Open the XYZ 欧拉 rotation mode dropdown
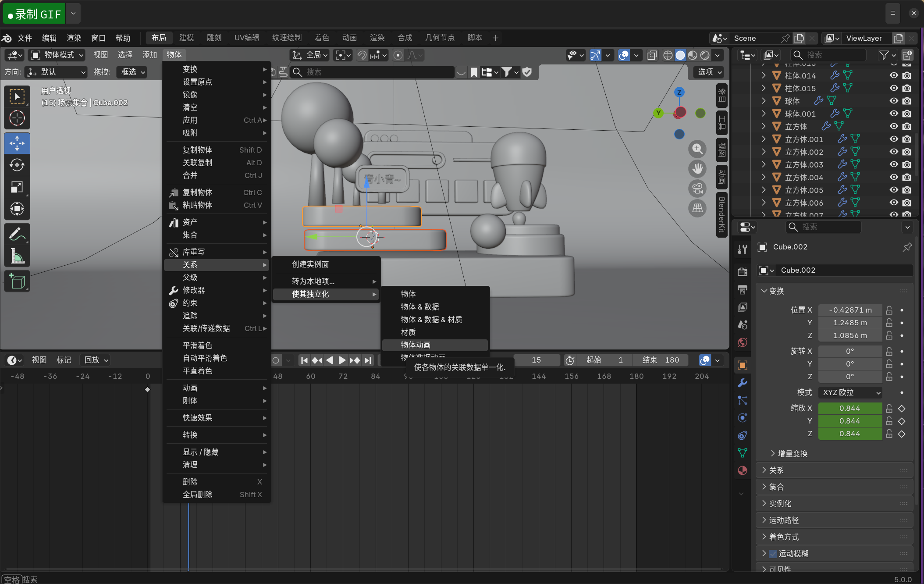The image size is (924, 584). tap(850, 392)
